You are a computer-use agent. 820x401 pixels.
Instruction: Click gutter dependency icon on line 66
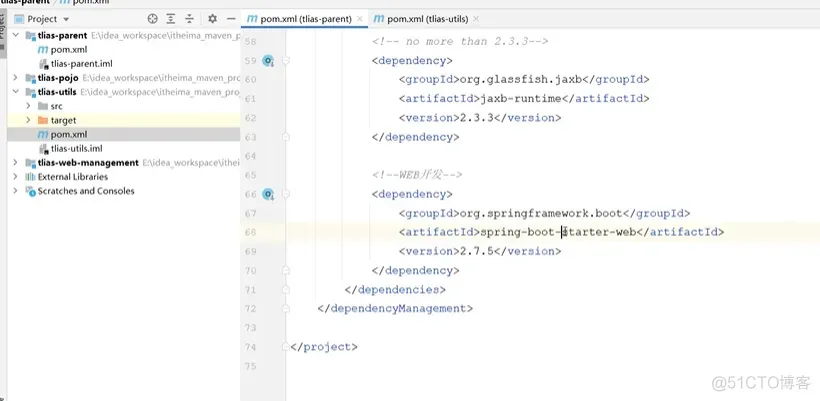[268, 194]
